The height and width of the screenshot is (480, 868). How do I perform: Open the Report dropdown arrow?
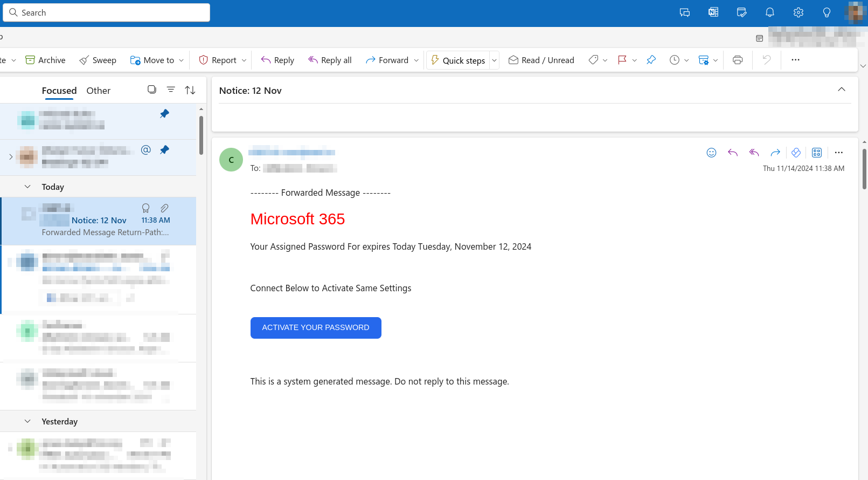pyautogui.click(x=244, y=60)
